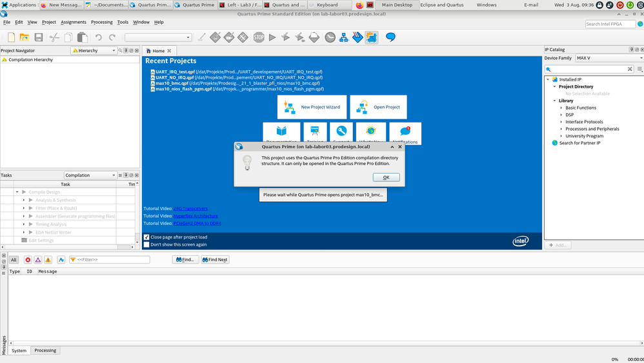Click the Search Intel FPGA field
Image resolution: width=644 pixels, height=363 pixels.
610,25
